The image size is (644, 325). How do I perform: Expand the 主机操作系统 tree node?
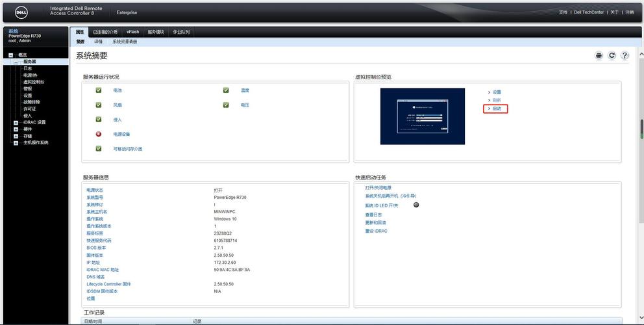pyautogui.click(x=16, y=143)
